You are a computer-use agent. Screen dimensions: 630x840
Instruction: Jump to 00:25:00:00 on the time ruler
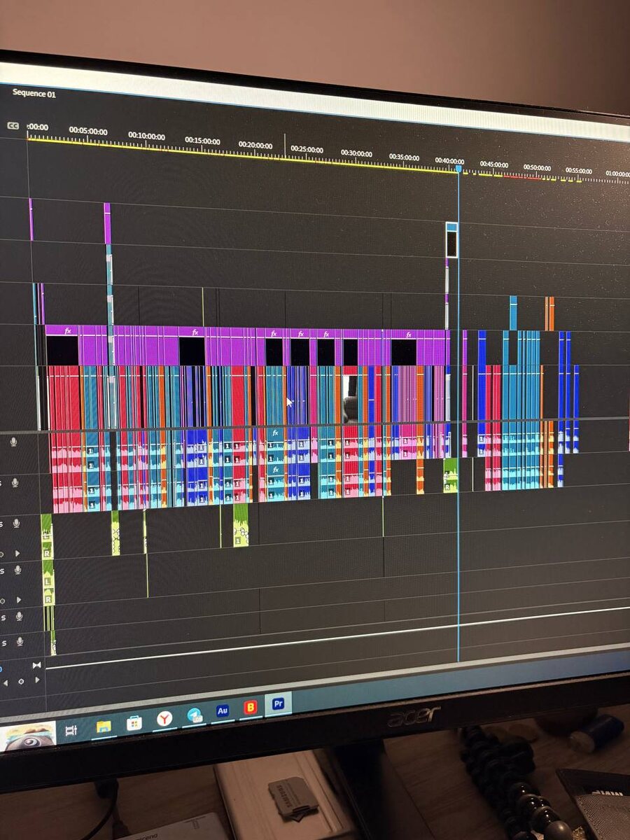(x=307, y=149)
